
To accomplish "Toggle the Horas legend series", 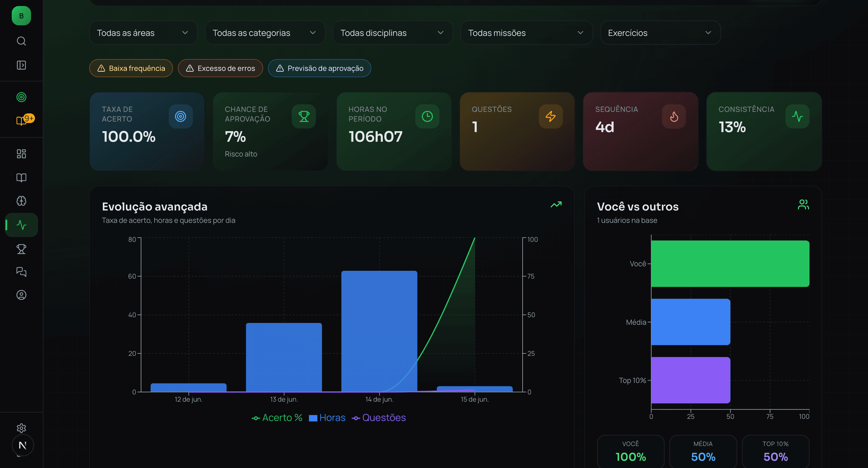I will click(327, 418).
